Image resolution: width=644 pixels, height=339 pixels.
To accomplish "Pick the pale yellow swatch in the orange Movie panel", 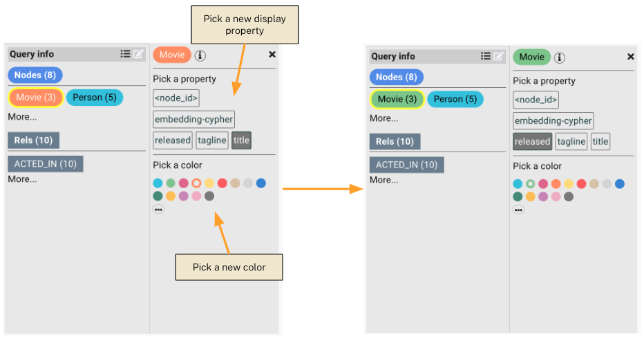I will 209,183.
